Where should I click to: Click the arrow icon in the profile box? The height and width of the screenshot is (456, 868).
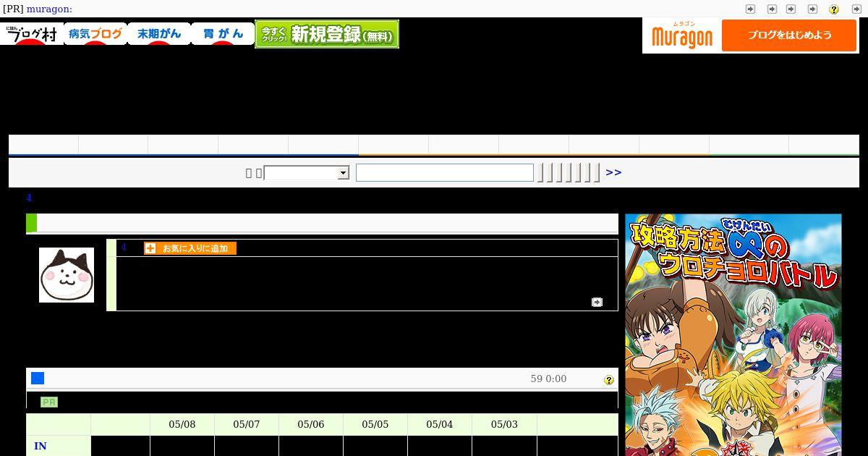(x=597, y=302)
